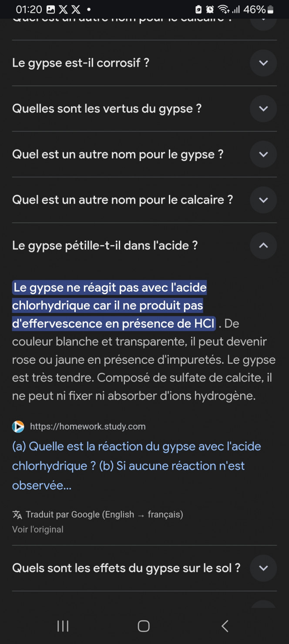Tap the Study.com favicon icon
This screenshot has width=289, height=644.
coord(18,426)
